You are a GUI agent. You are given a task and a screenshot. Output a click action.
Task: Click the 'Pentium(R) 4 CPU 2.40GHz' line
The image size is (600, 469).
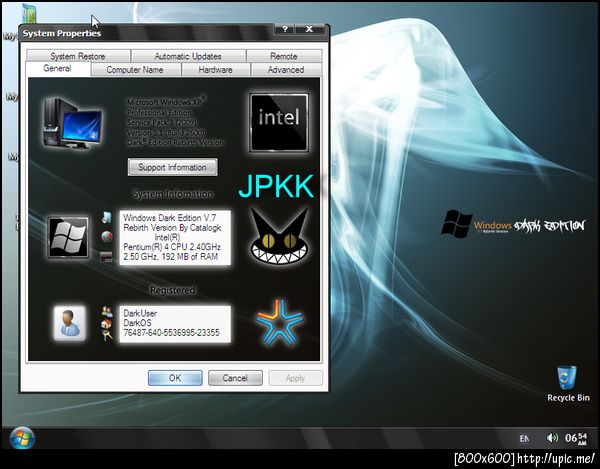point(172,247)
